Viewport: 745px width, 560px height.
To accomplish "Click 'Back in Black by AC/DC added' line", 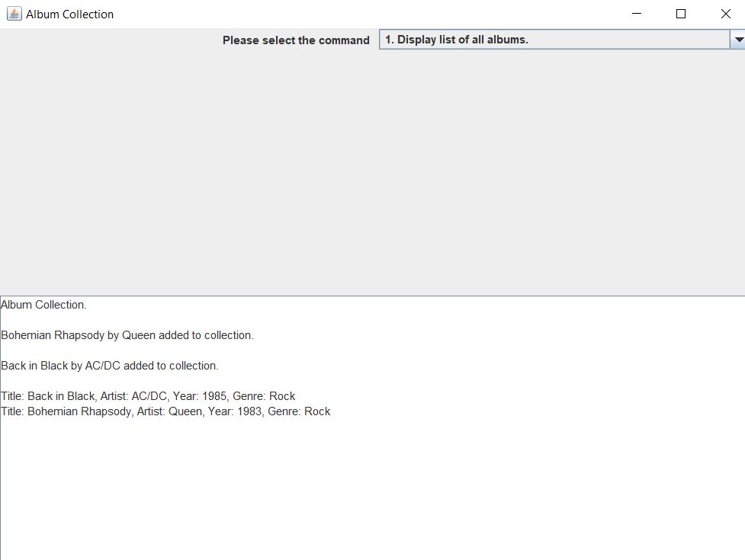I will [x=110, y=366].
